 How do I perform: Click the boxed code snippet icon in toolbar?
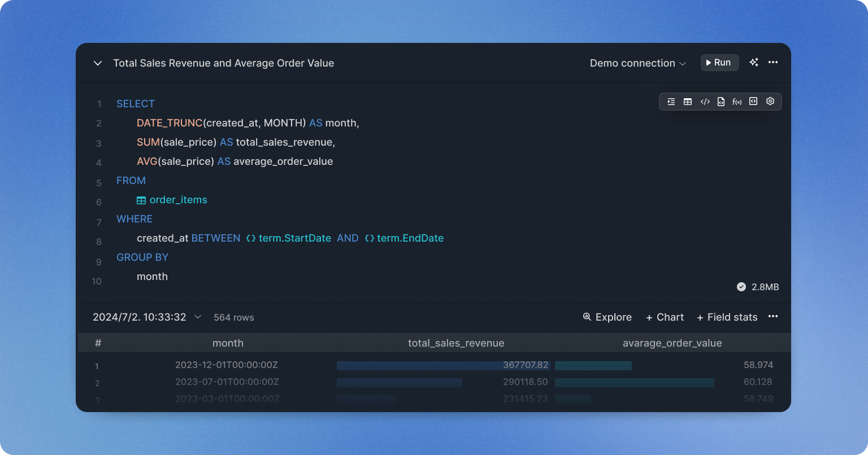pyautogui.click(x=753, y=102)
